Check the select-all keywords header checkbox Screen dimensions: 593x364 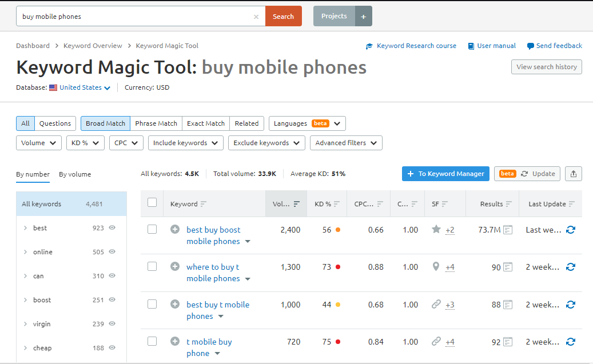point(152,202)
